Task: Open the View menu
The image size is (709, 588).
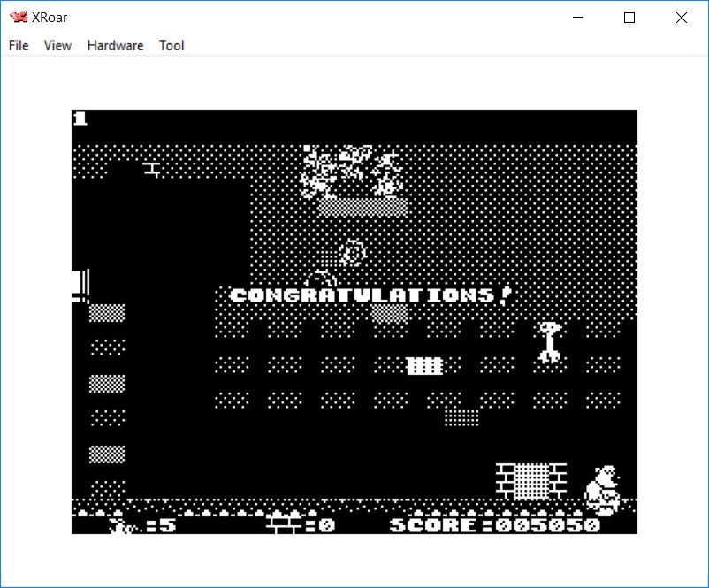Action: tap(57, 45)
